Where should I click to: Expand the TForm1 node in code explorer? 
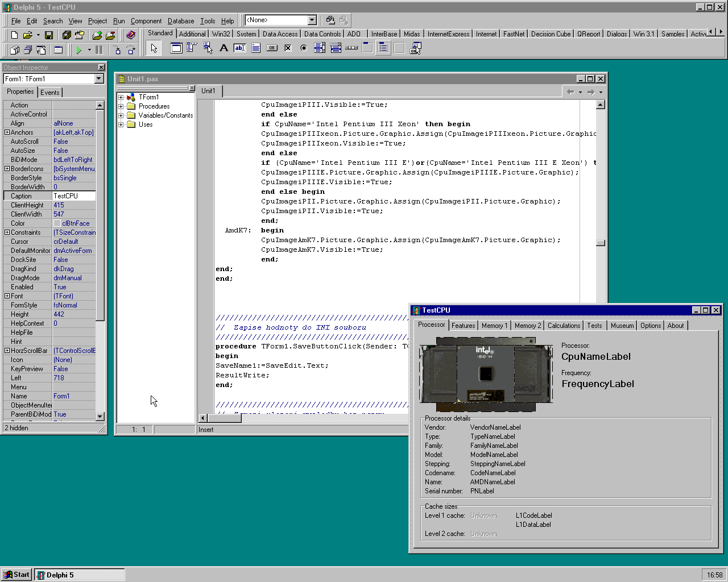pos(121,97)
